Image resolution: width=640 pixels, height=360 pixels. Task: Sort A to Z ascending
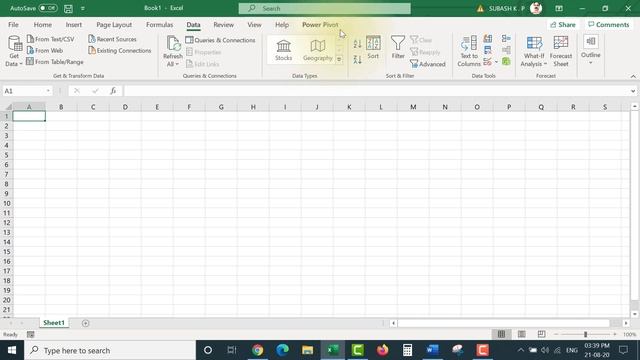(358, 44)
